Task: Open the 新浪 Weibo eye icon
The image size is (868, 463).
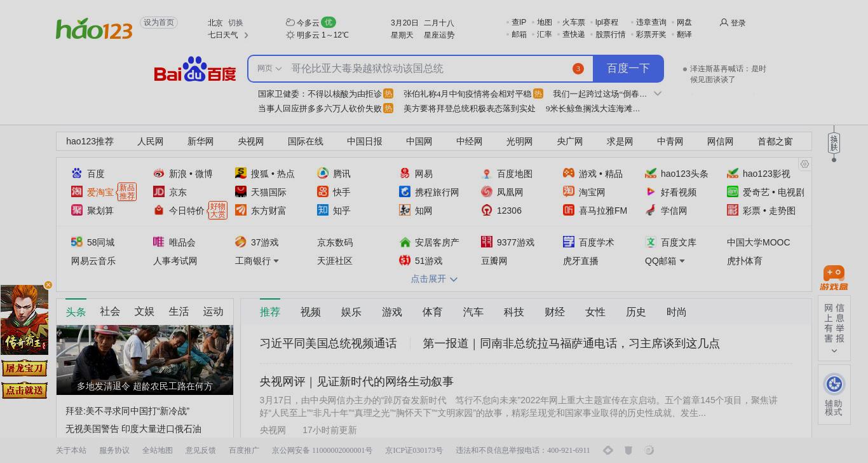Action: (159, 173)
